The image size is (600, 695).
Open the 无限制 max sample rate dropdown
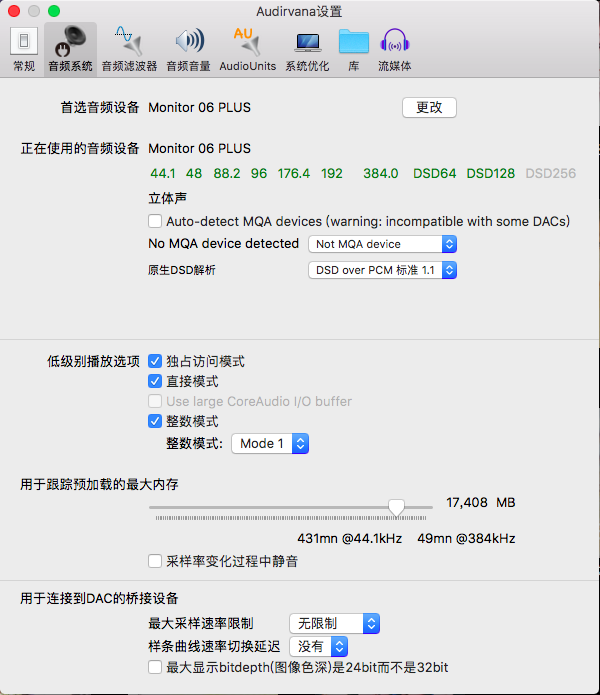pyautogui.click(x=335, y=623)
